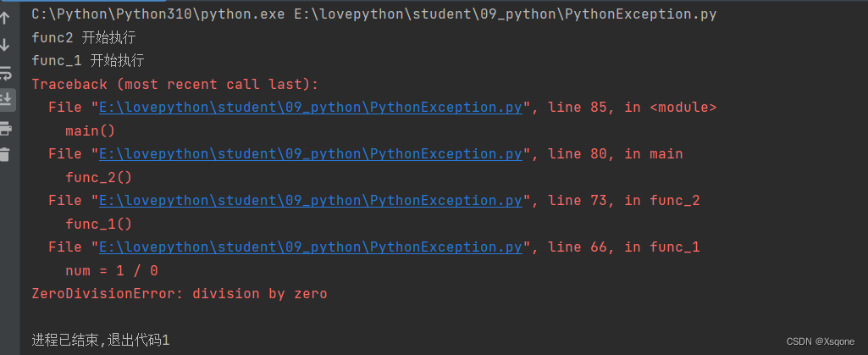Click the "func_1()" traceback code line
This screenshot has width=868, height=355.
point(98,225)
